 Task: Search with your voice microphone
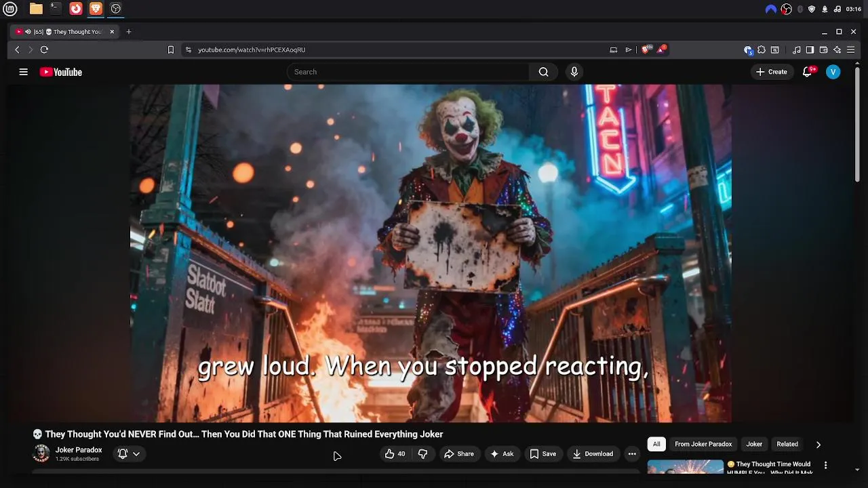pos(574,72)
